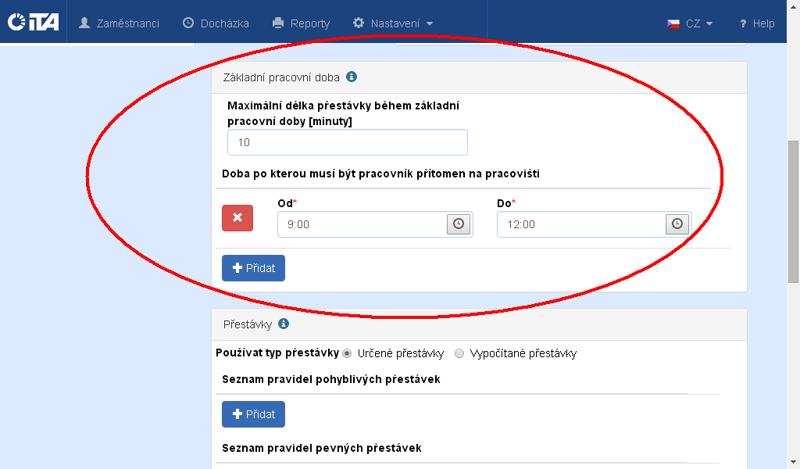
Task: Click info icon next to Přestávky heading
Action: (x=284, y=324)
